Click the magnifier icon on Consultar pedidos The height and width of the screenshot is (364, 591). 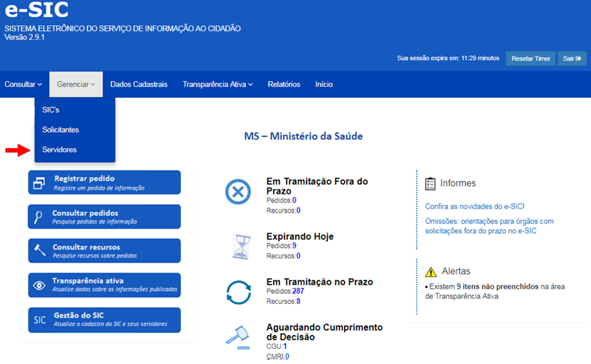click(38, 217)
